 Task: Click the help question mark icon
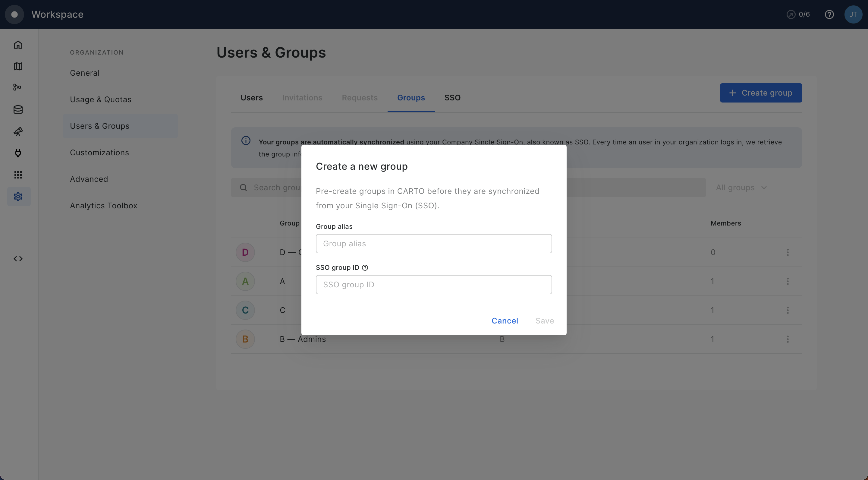pyautogui.click(x=829, y=14)
